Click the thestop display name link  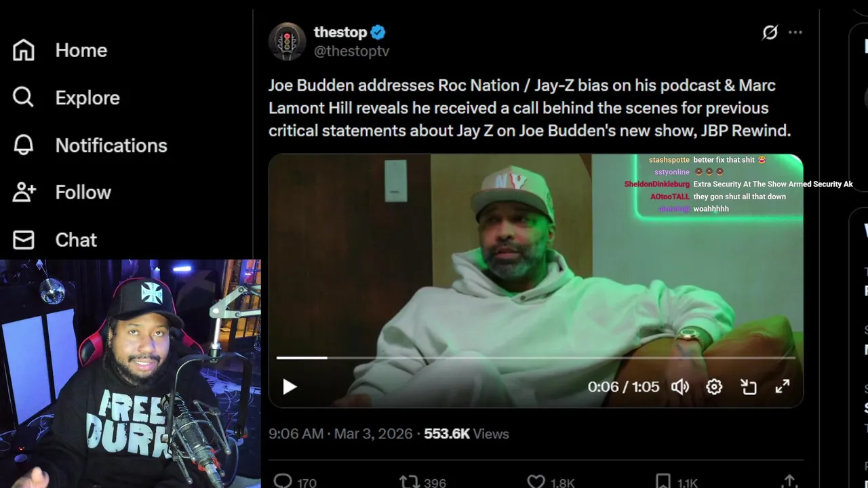(340, 32)
